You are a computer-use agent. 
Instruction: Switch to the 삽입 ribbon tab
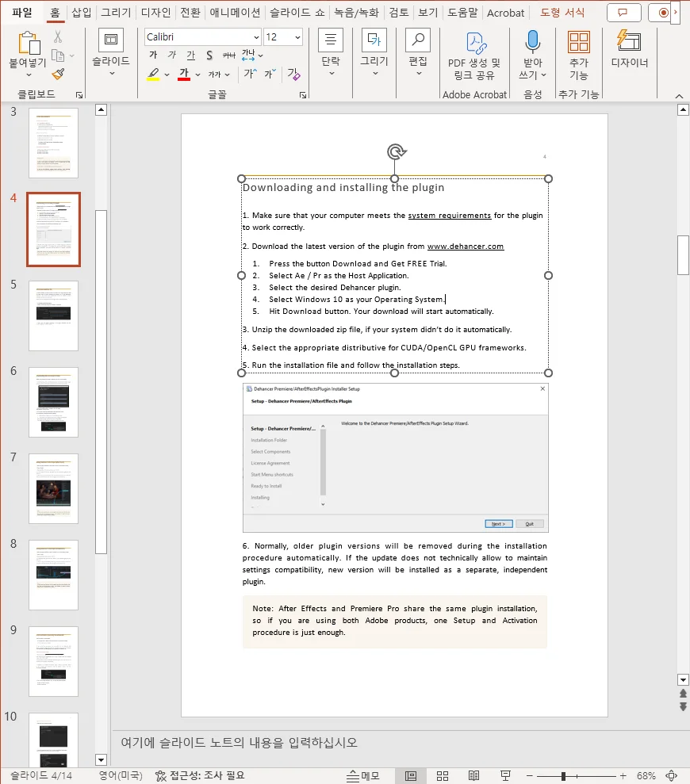[80, 12]
